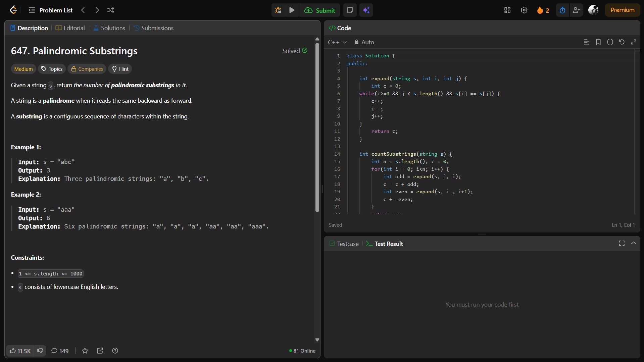Image resolution: width=644 pixels, height=362 pixels.
Task: Collapse the Test Result panel chevron
Action: (633, 243)
